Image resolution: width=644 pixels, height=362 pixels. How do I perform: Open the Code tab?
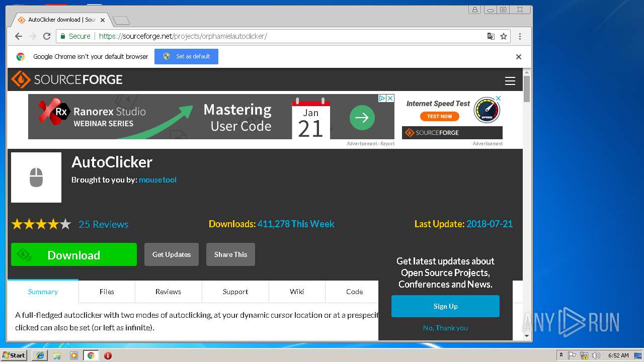tap(354, 292)
